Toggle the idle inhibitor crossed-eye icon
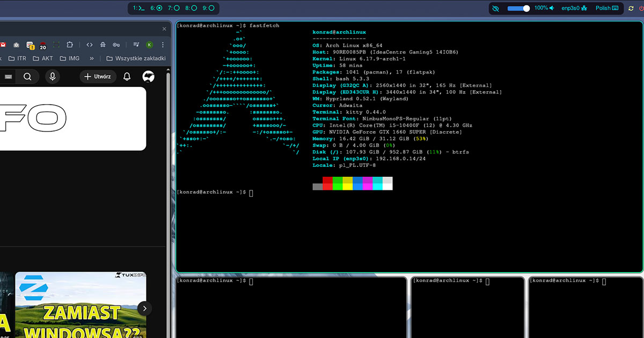 coord(495,9)
